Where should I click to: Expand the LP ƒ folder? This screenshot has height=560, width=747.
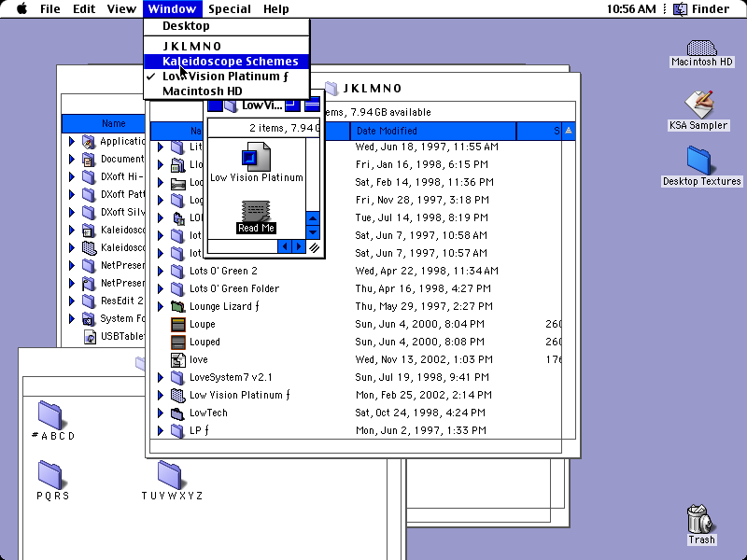coord(161,430)
